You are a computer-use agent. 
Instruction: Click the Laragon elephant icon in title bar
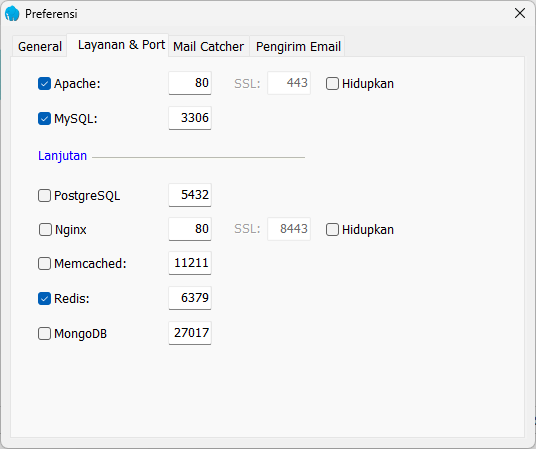pyautogui.click(x=12, y=14)
